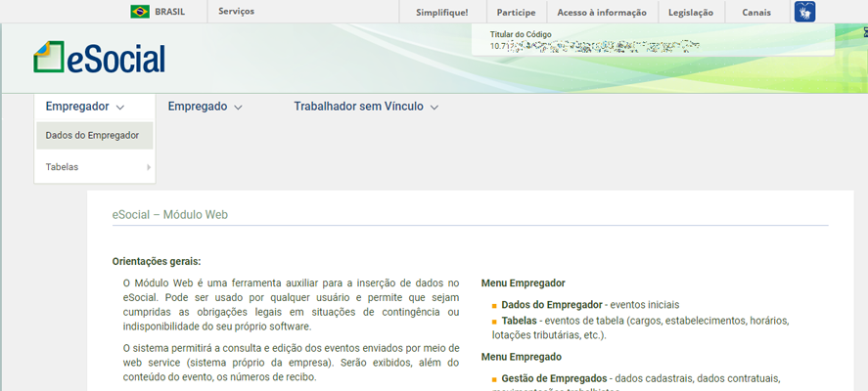Expand the Empregado menu chevron

[x=238, y=108]
